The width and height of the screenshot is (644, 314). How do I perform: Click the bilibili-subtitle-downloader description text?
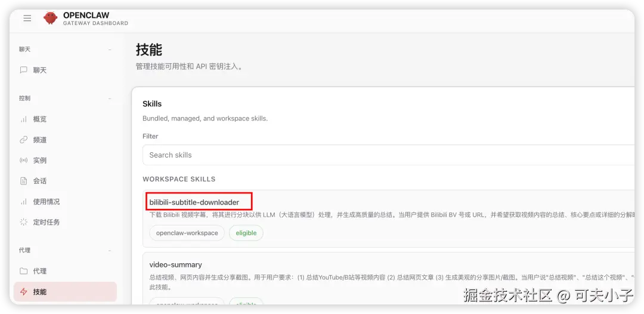click(392, 215)
